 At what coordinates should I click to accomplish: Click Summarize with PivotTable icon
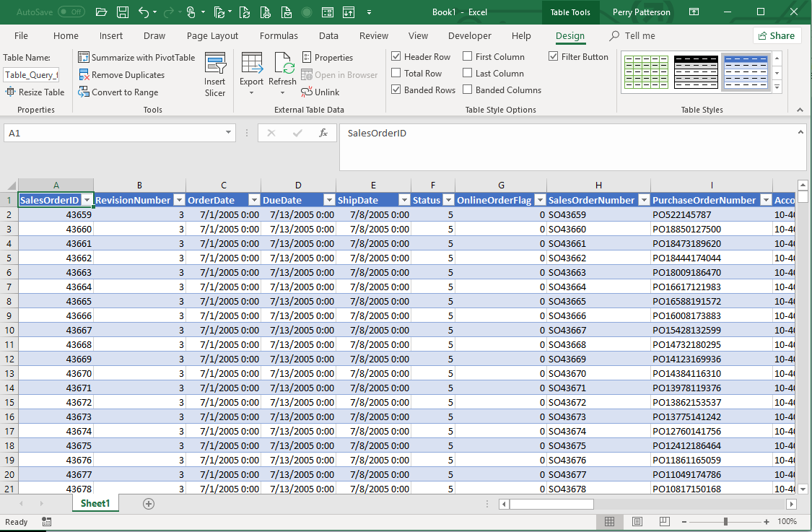click(84, 58)
